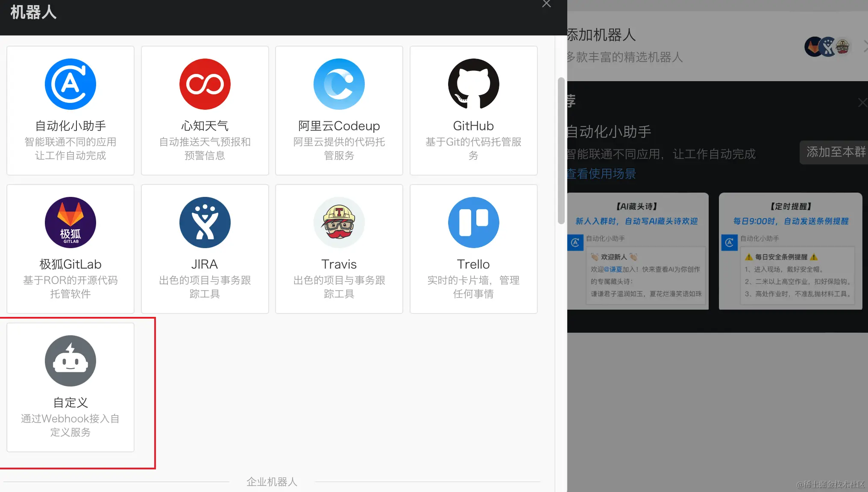Pick the 阿里云Codeup robot icon
868x492 pixels.
point(339,84)
